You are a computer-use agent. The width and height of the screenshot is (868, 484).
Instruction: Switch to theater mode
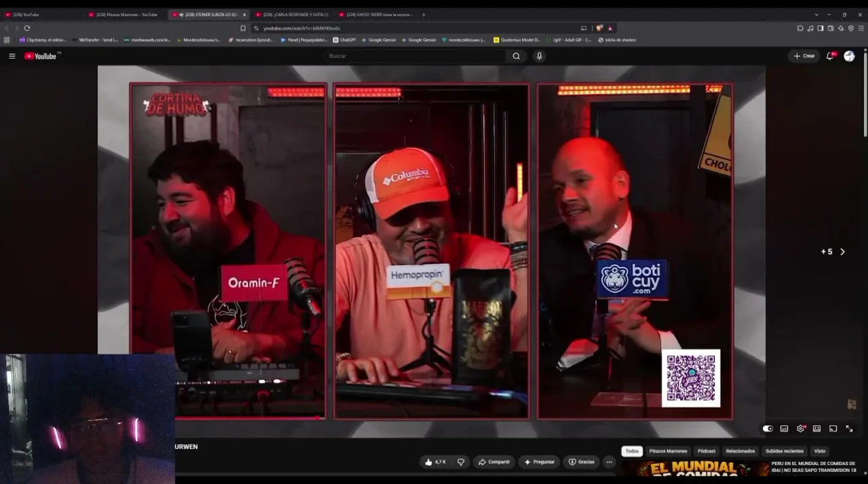tap(817, 429)
